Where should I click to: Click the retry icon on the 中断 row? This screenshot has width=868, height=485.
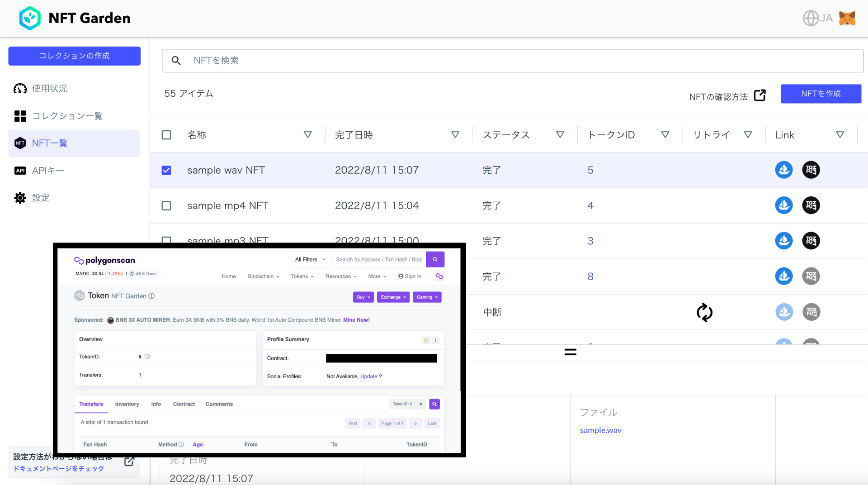(704, 312)
